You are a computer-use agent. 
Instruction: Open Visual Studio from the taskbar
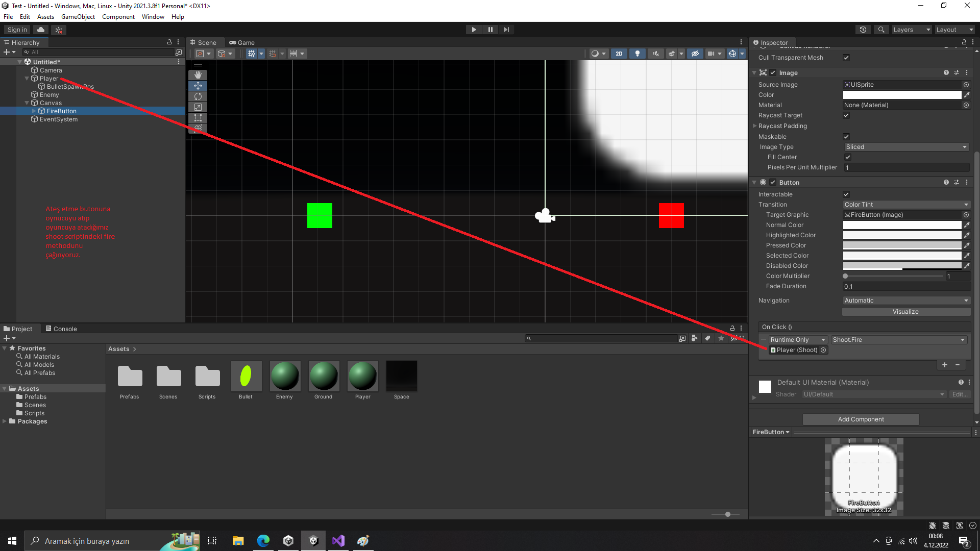pyautogui.click(x=338, y=541)
